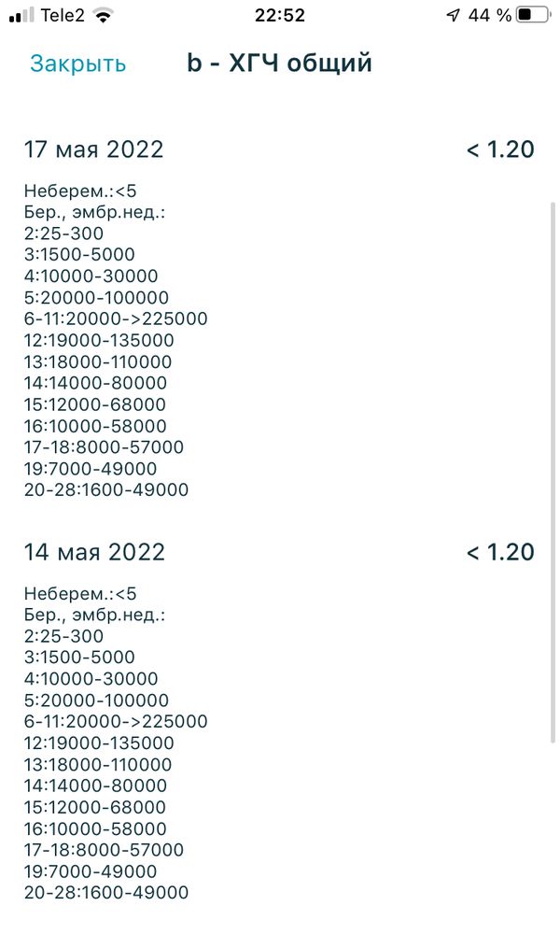560x934 pixels.
Task: Tap the Wi-Fi status icon
Action: (x=103, y=15)
